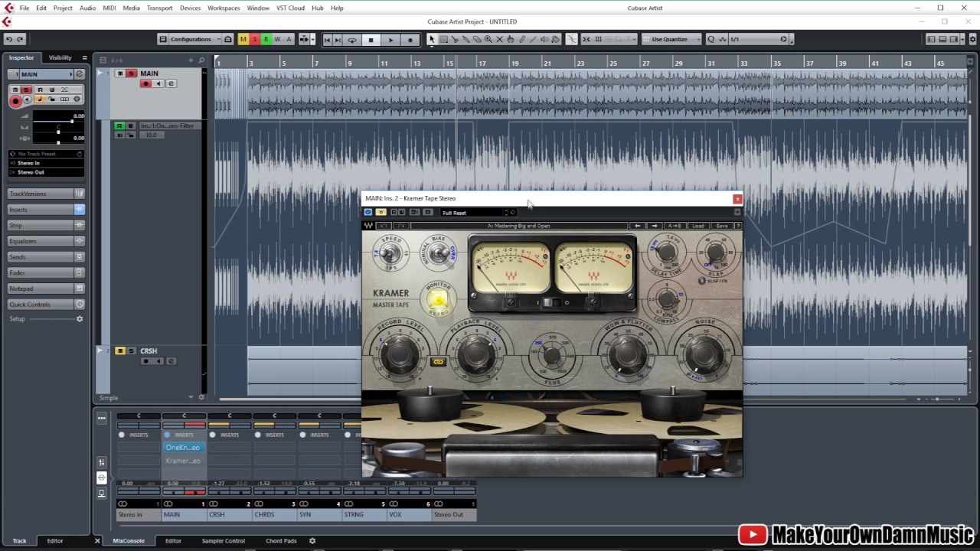Open the MAIN track Edit Channel Settings in Inspector
Screen dimensions: 980x551
pyautogui.click(x=79, y=74)
